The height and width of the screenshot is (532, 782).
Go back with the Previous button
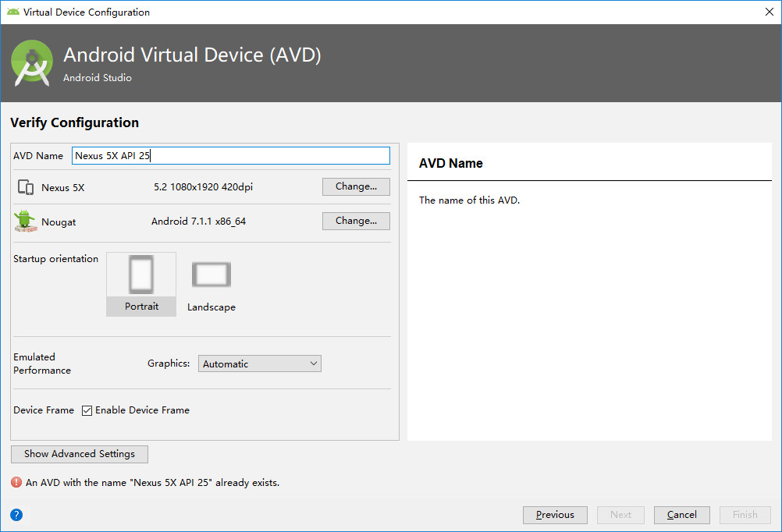tap(555, 515)
